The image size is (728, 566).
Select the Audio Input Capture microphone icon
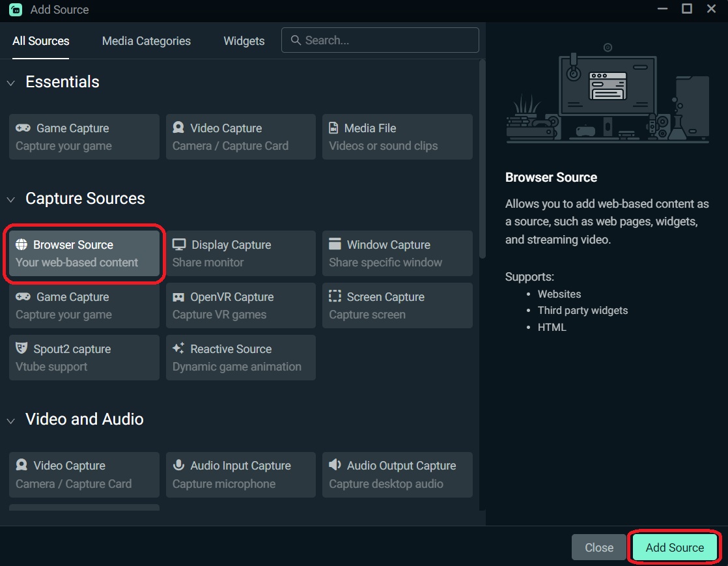178,466
